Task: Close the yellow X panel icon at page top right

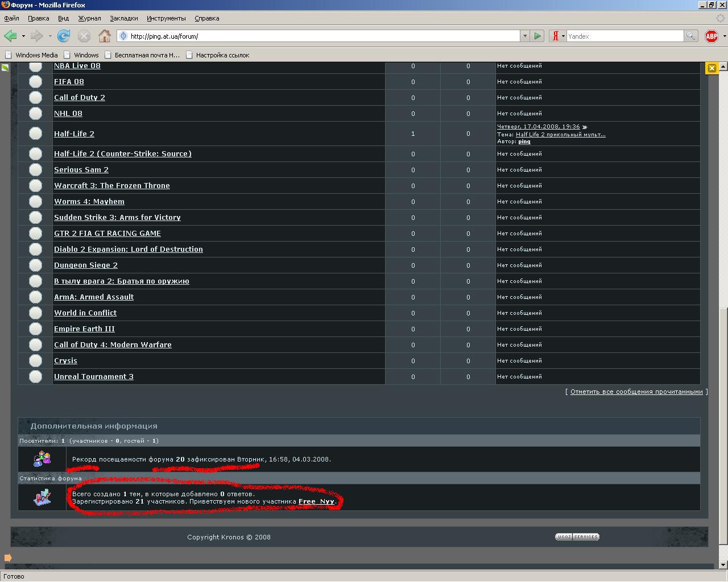Action: tap(712, 68)
